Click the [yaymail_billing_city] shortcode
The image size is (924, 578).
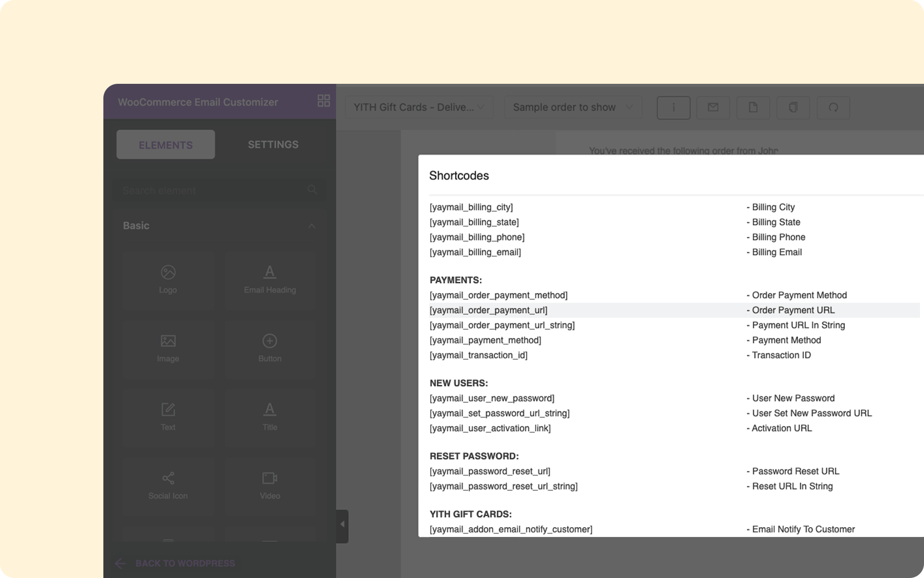pyautogui.click(x=471, y=207)
